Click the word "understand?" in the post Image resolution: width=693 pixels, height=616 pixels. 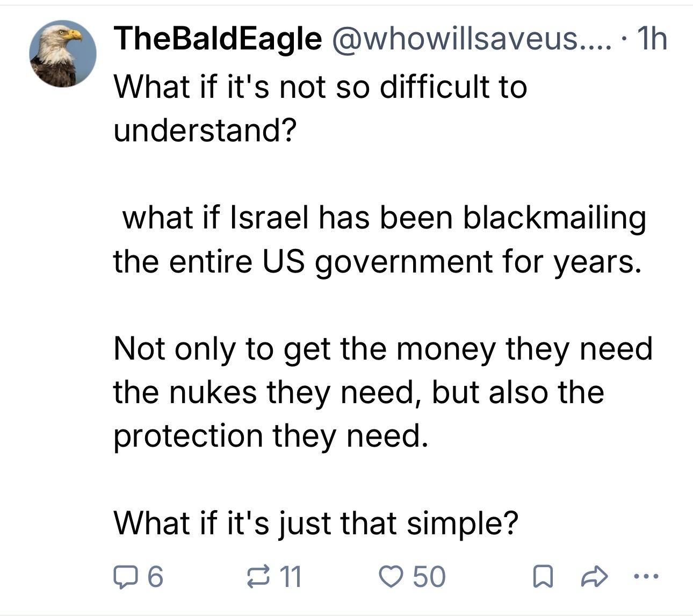tap(205, 130)
